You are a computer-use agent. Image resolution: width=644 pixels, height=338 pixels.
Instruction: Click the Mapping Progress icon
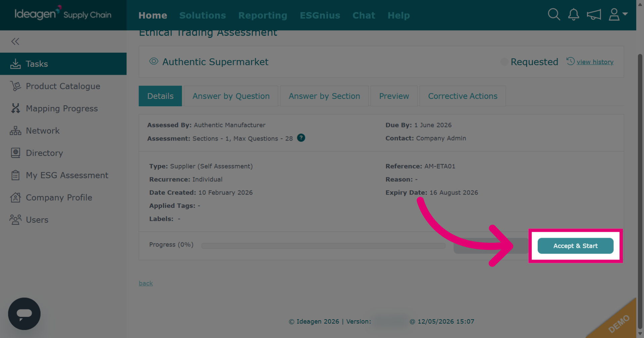pos(15,108)
